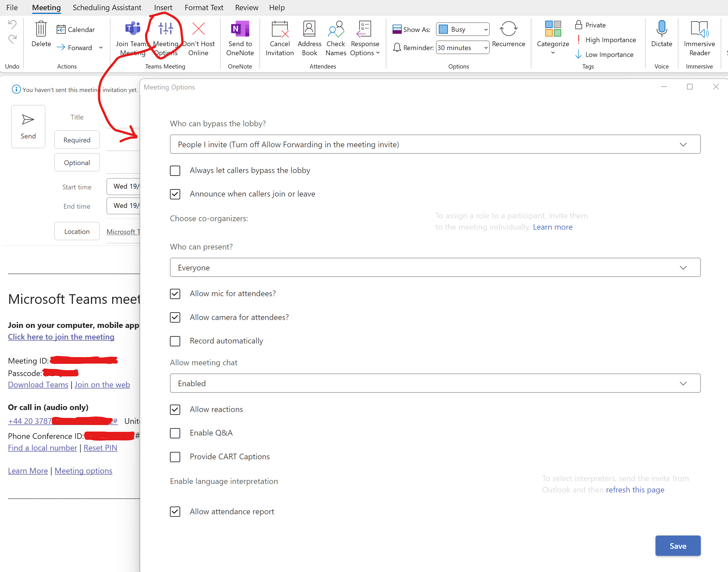Click the refresh this page link
The height and width of the screenshot is (572, 728).
click(635, 490)
